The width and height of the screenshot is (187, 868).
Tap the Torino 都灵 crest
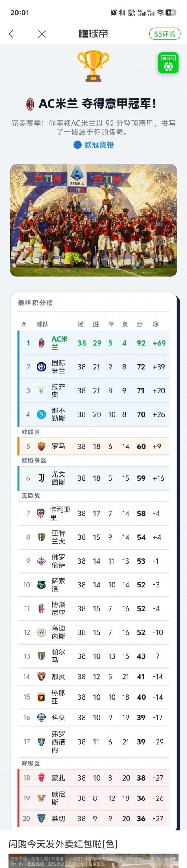tap(41, 677)
